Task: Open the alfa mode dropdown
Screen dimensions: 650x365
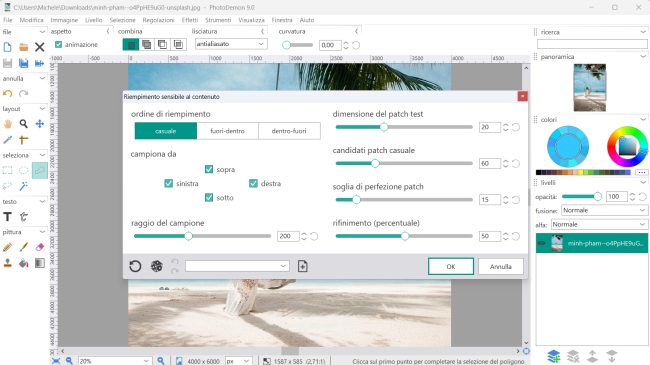Action: 599,224
